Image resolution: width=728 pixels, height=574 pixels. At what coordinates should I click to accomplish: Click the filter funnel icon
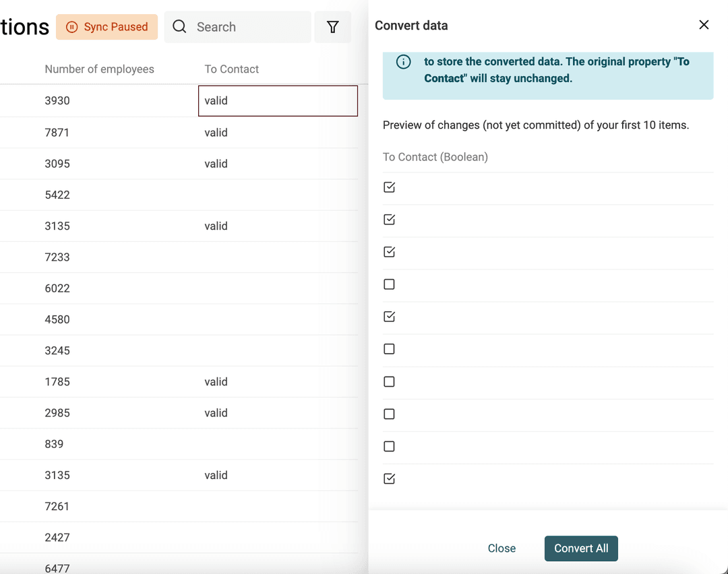tap(332, 27)
